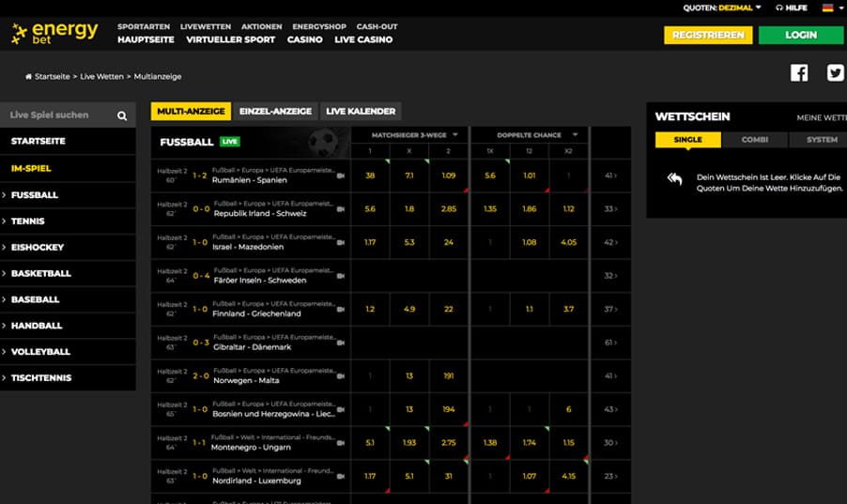The image size is (847, 504).
Task: Open the energybet logo home link
Action: (x=54, y=34)
